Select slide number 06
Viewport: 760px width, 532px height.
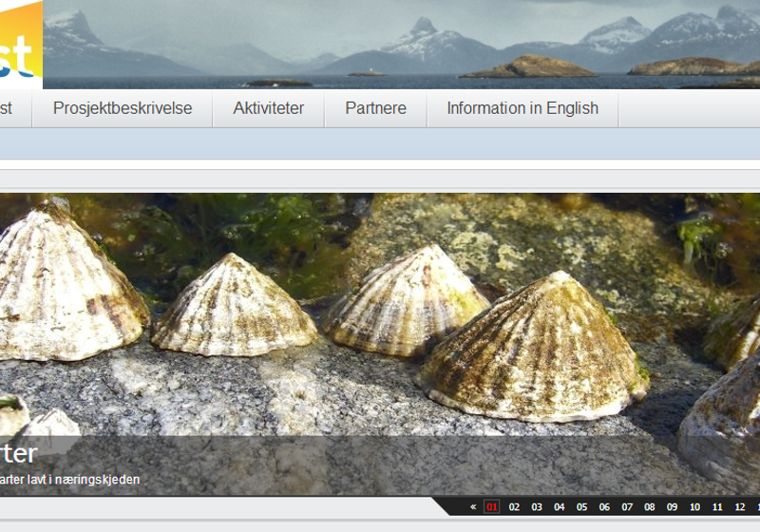pyautogui.click(x=604, y=507)
